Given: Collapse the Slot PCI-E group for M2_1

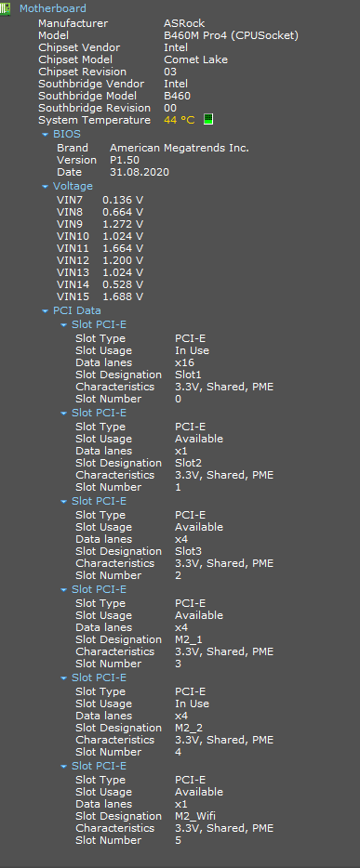Looking at the screenshot, I should (63, 589).
